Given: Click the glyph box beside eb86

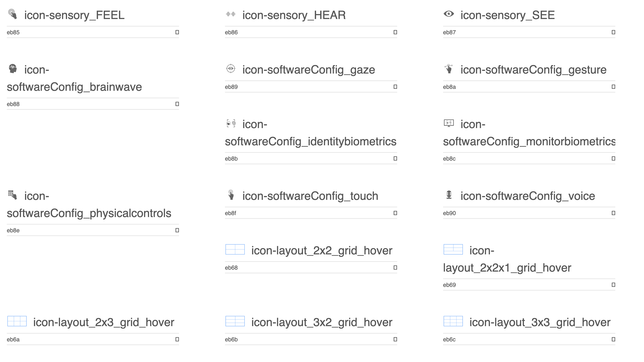Looking at the screenshot, I should pos(395,32).
